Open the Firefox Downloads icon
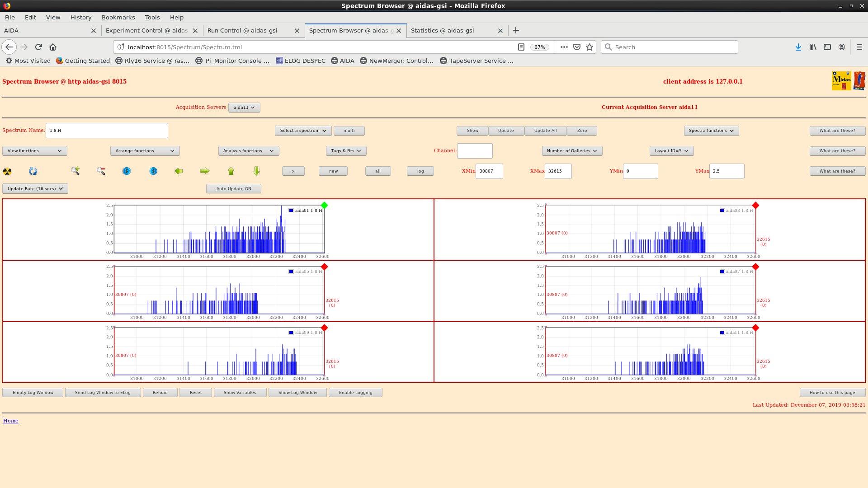This screenshot has width=868, height=488. pyautogui.click(x=798, y=47)
